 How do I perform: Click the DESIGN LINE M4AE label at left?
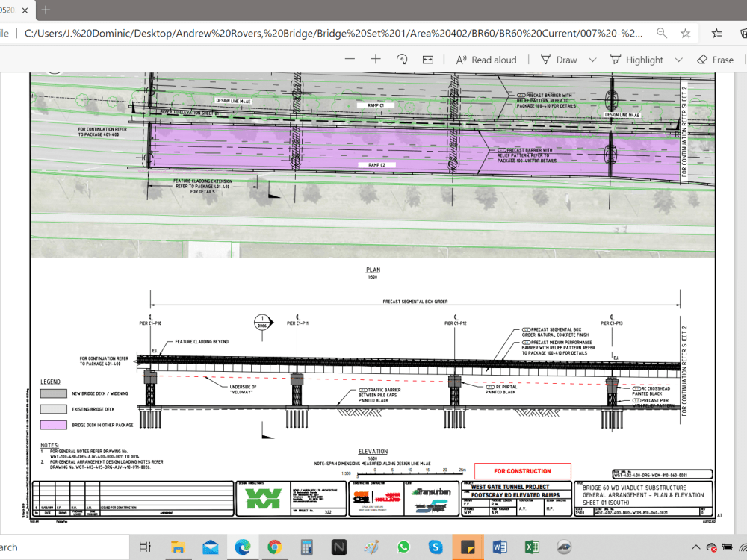click(x=233, y=101)
